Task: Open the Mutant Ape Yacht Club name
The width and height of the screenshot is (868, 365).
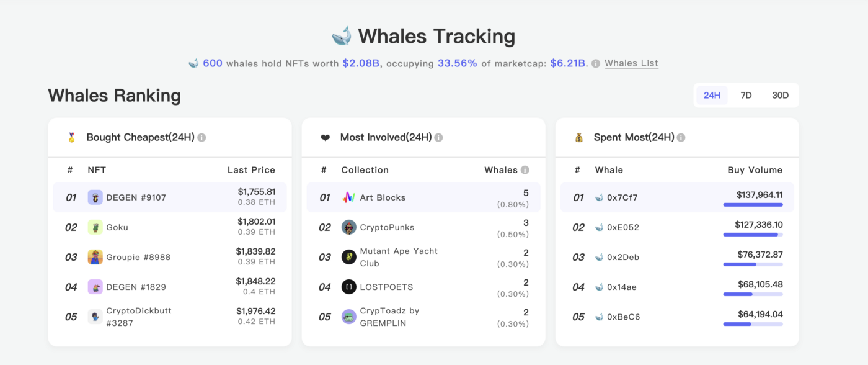Action: [x=399, y=257]
